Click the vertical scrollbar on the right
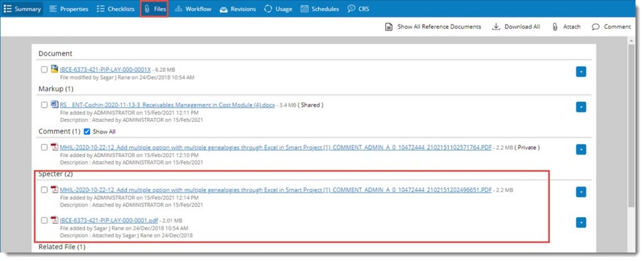Screen dimensions: 644x261 [x=631, y=125]
